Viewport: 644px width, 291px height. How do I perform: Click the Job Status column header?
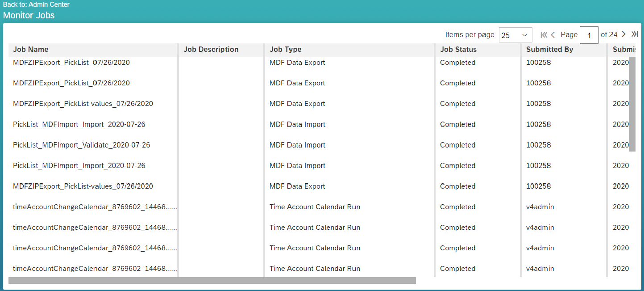(x=457, y=50)
